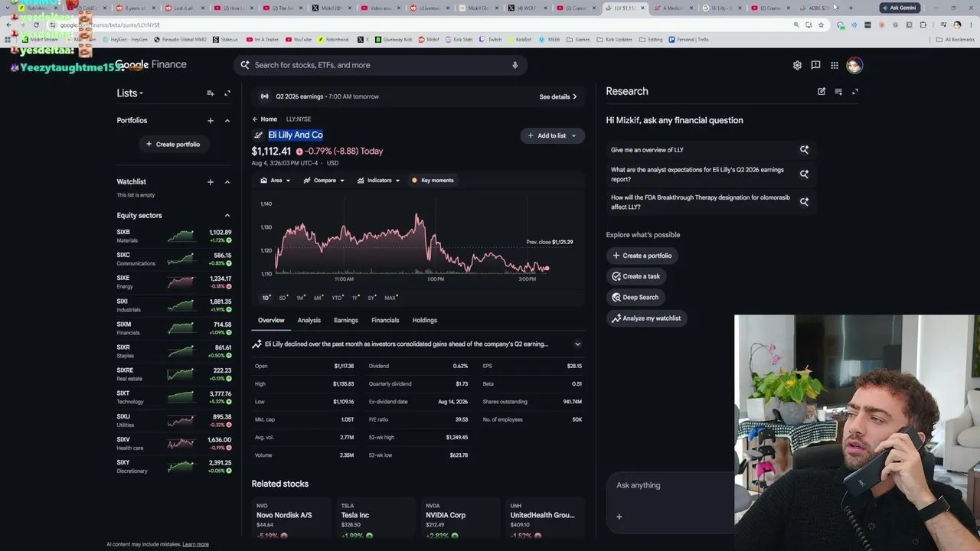Add a new portfolio with plus icon
980x551 pixels.
coord(211,120)
